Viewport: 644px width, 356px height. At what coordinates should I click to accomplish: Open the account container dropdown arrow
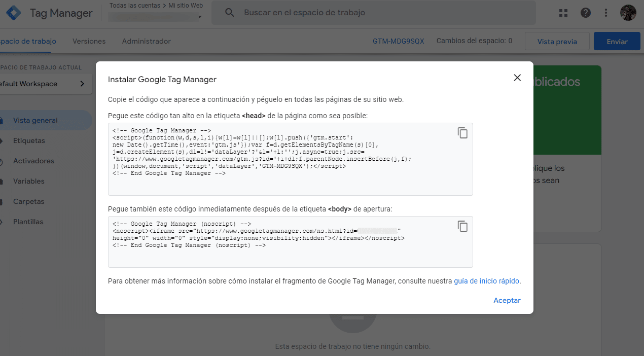[200, 17]
